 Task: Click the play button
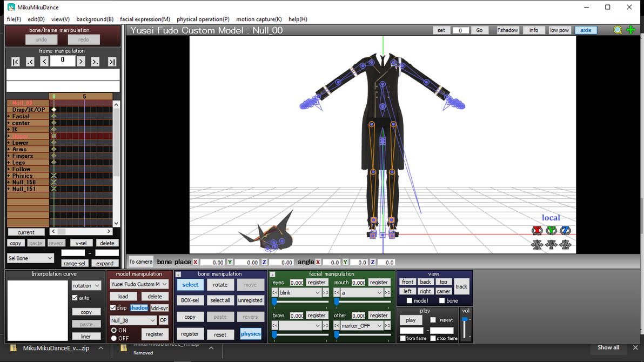click(x=411, y=320)
